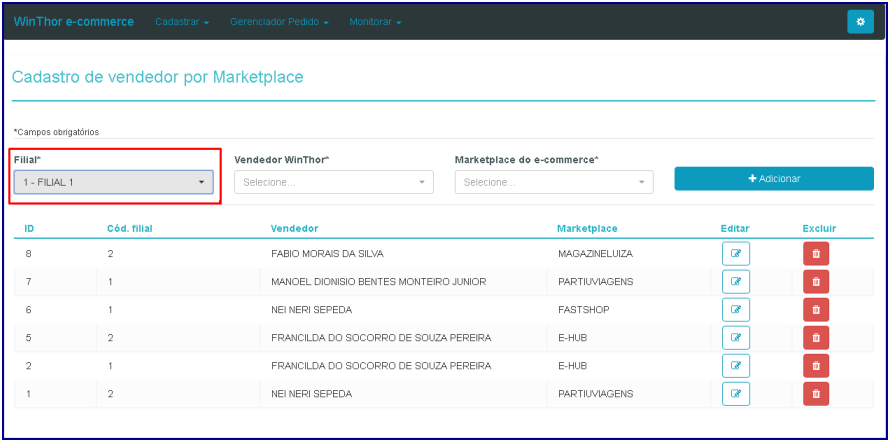Open the Cadastrar menu
This screenshot has width=888, height=440.
click(x=182, y=22)
